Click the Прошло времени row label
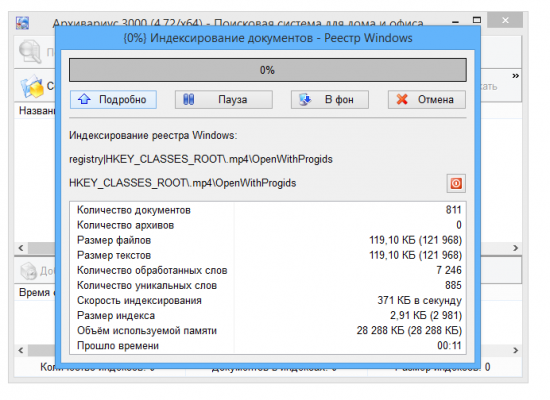The height and width of the screenshot is (400, 550). point(118,346)
